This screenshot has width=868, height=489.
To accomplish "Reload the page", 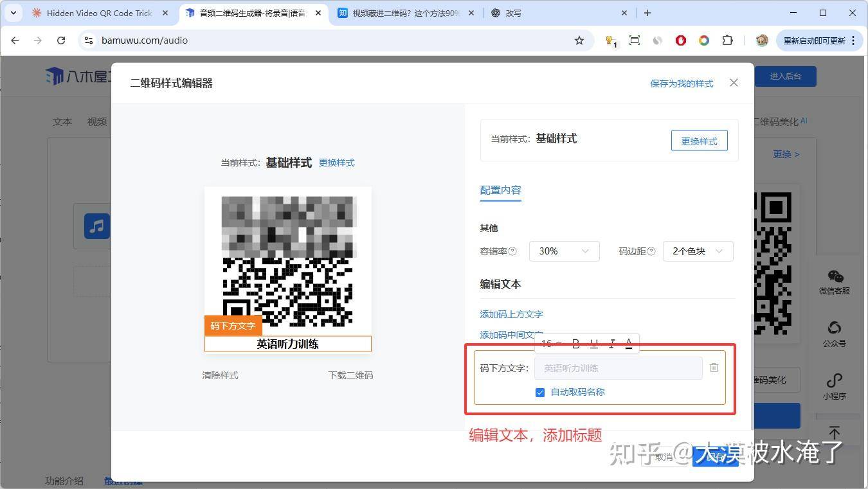I will [61, 40].
